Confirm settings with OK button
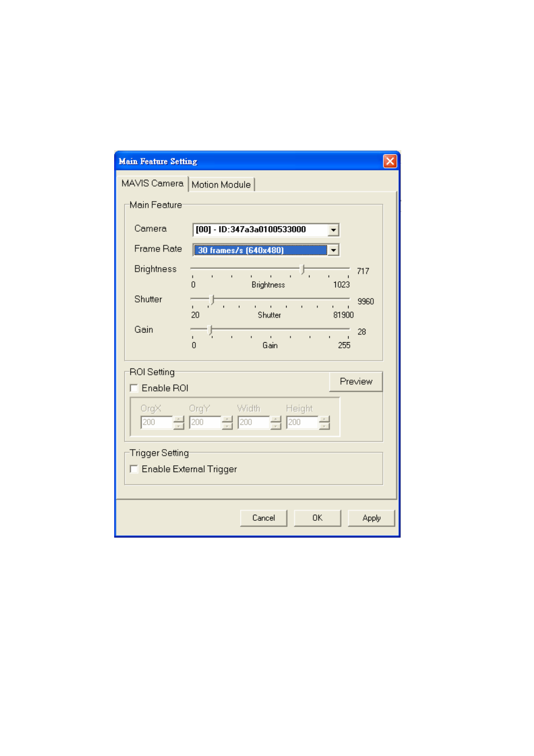534x756 pixels. [x=317, y=518]
